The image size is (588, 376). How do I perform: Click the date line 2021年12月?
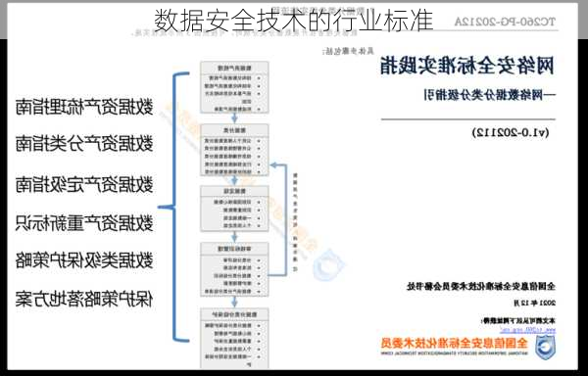(534, 303)
